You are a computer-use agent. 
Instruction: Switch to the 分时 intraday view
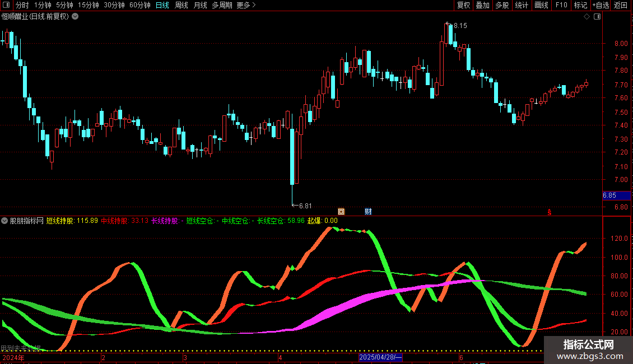tap(22, 5)
